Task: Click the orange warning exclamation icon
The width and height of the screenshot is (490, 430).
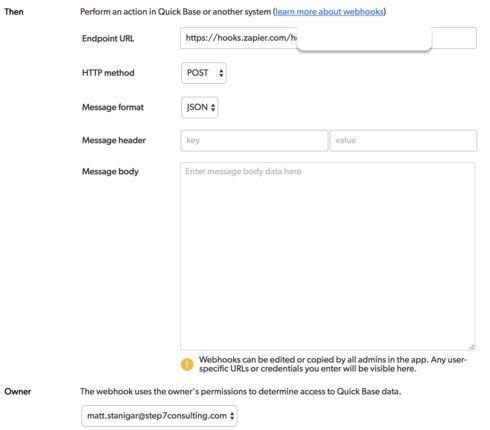Action: click(x=187, y=364)
